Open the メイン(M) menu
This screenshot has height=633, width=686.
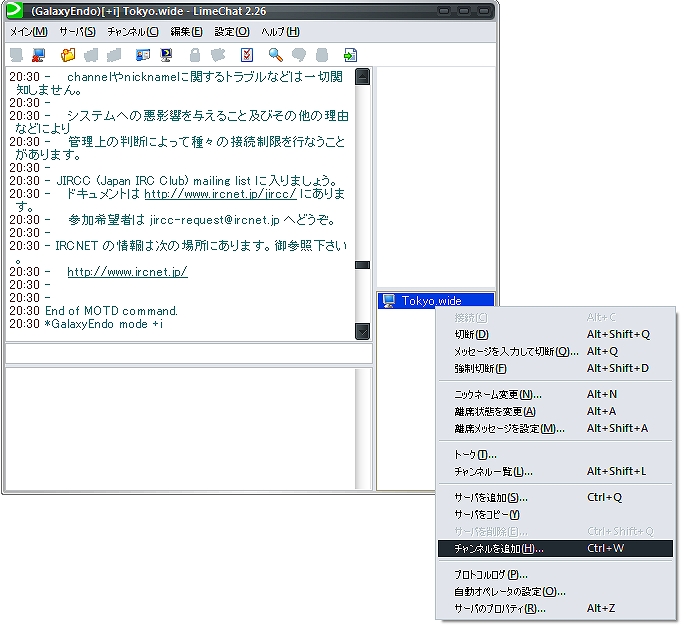click(x=28, y=31)
